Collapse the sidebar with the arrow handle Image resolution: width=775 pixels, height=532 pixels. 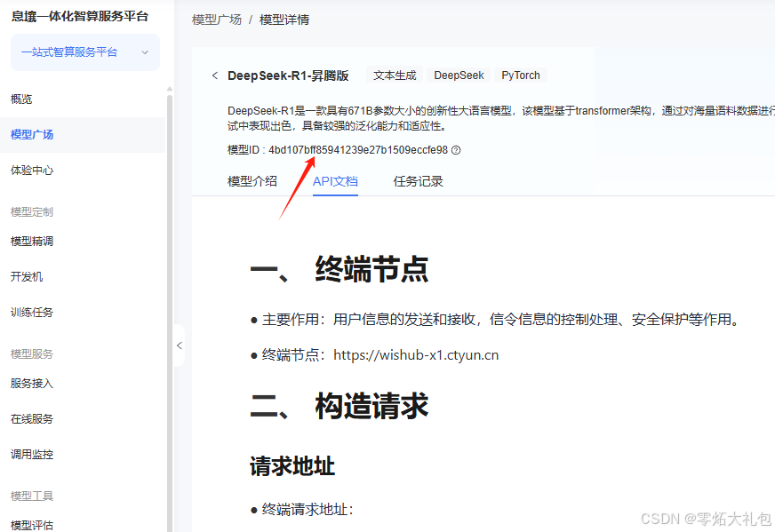[x=180, y=345]
